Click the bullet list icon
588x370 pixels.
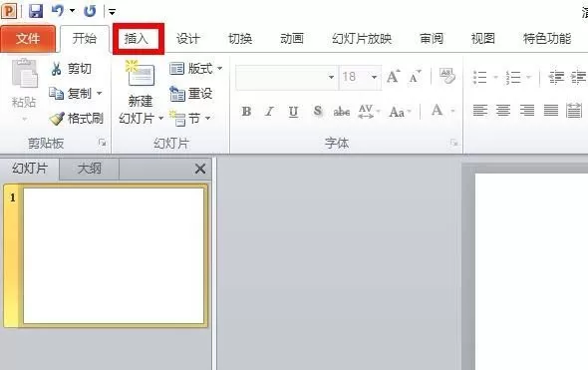pyautogui.click(x=480, y=78)
